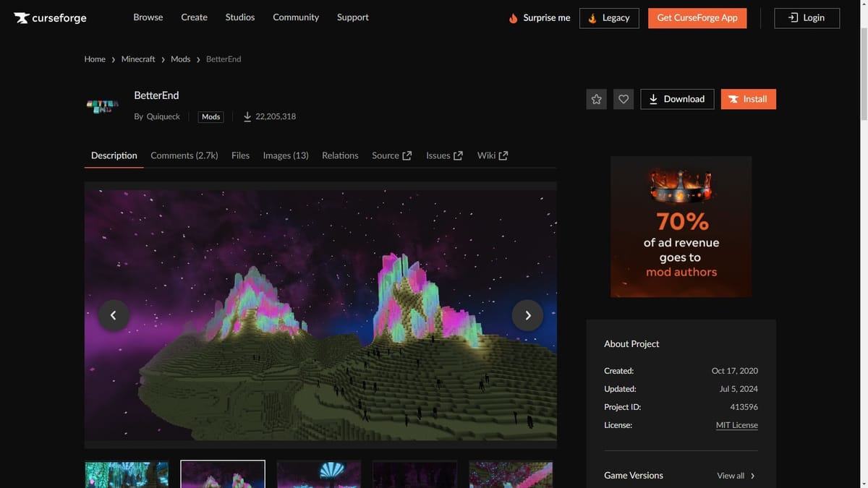Switch to the Images (13) tab
Screen dimensions: 868x488
click(286, 155)
